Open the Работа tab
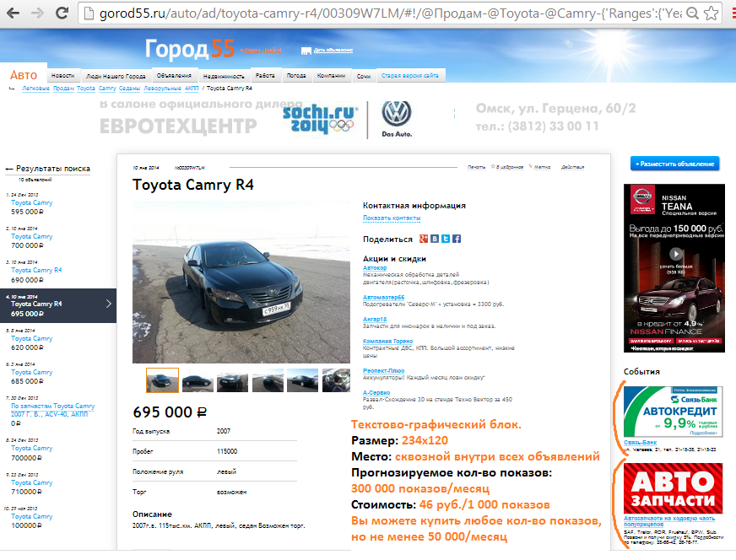 coord(265,76)
